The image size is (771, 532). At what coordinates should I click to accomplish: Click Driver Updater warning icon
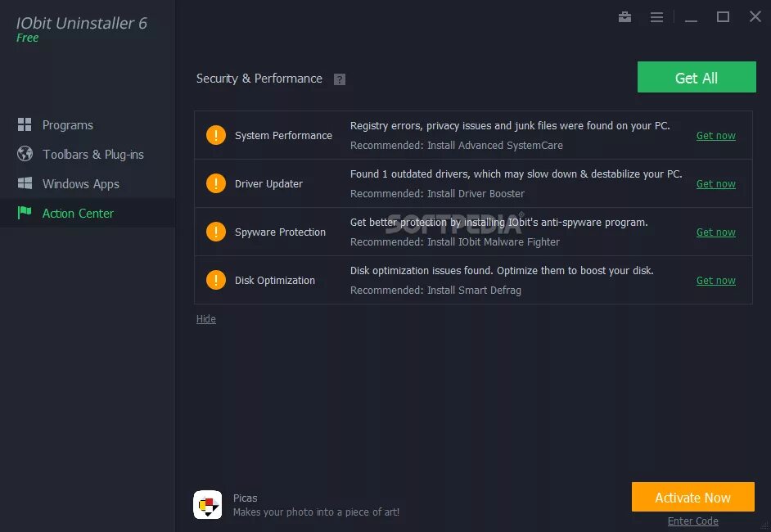(x=216, y=183)
